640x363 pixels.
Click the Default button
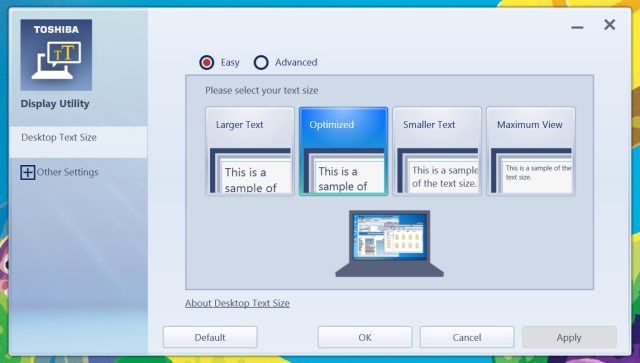click(210, 337)
